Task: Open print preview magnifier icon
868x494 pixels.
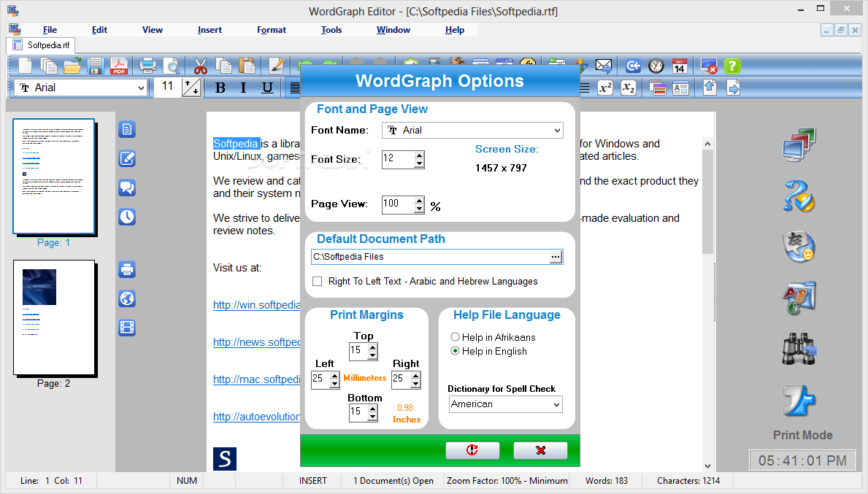Action: pyautogui.click(x=172, y=66)
